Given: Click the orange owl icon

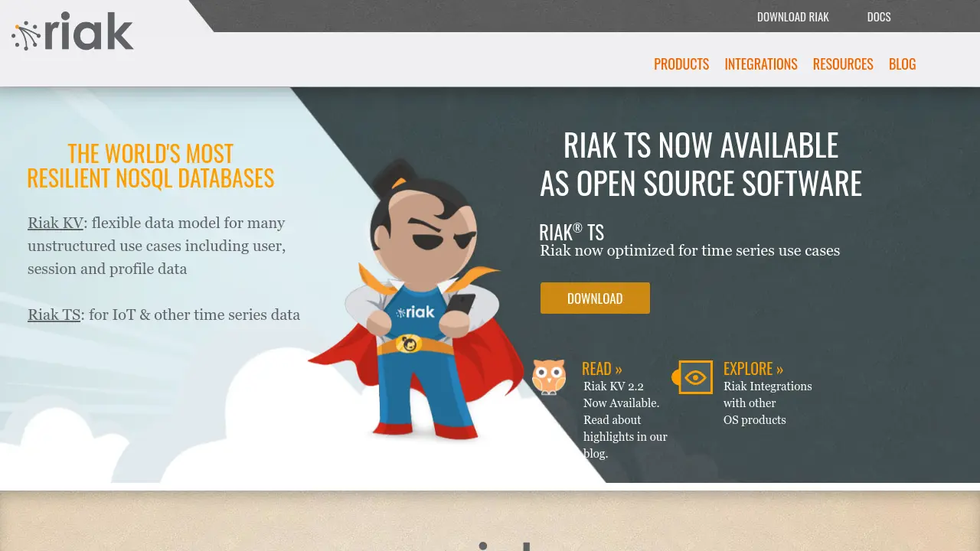Looking at the screenshot, I should [549, 377].
